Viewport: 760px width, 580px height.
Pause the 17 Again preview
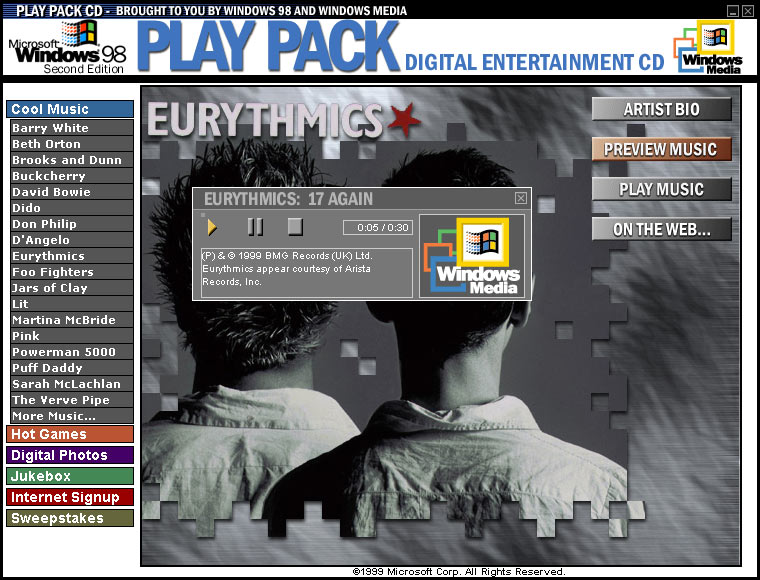pos(255,227)
